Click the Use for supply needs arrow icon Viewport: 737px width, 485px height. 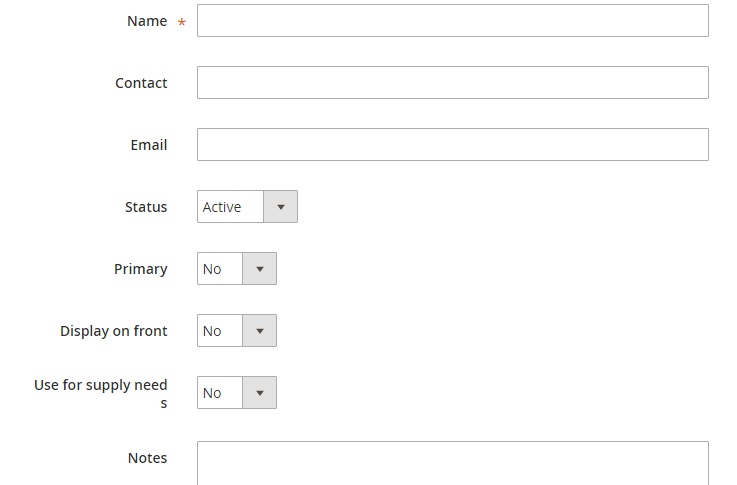(x=259, y=393)
